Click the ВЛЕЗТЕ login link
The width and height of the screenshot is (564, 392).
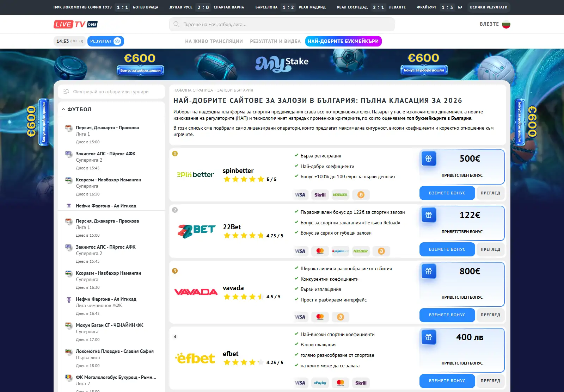489,24
